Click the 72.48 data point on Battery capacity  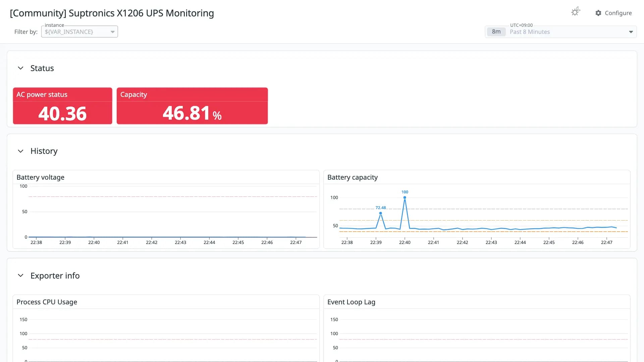(381, 213)
